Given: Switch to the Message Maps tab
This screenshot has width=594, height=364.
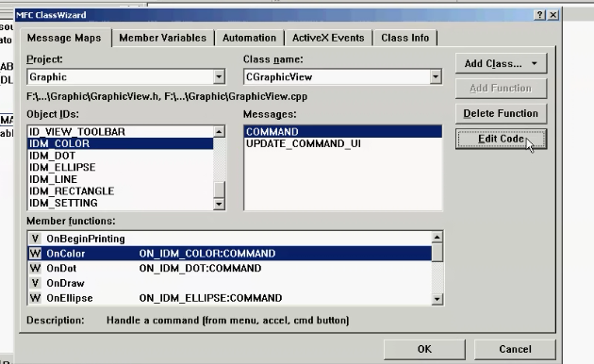Looking at the screenshot, I should coord(64,38).
